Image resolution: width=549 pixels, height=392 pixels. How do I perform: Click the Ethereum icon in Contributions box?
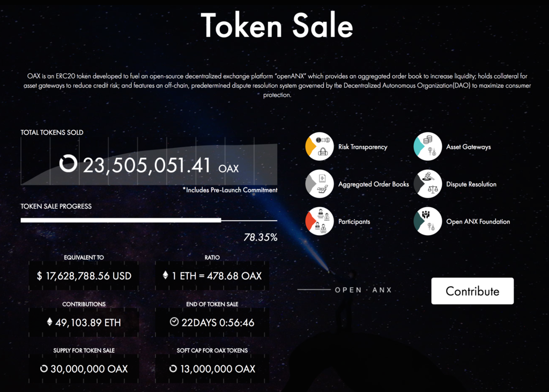tap(50, 322)
